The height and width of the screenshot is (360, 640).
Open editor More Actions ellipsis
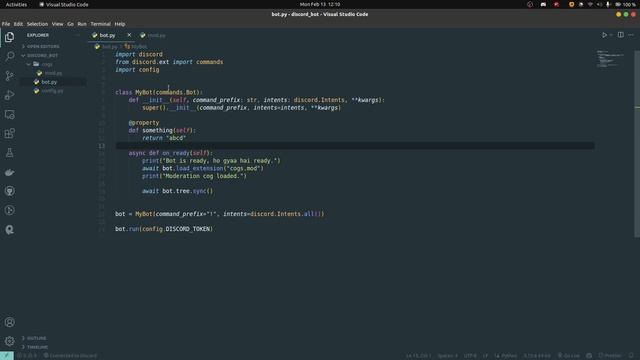pos(631,35)
